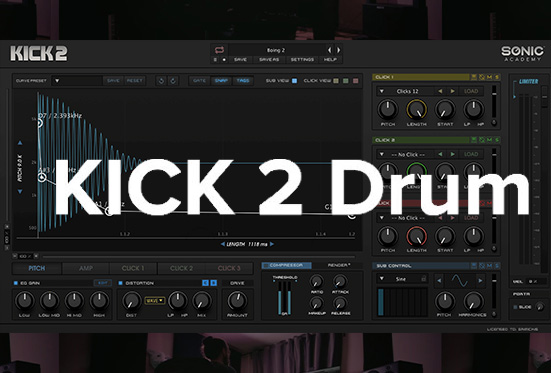
Task: Toggle the Sub View checkbox
Action: [x=294, y=81]
